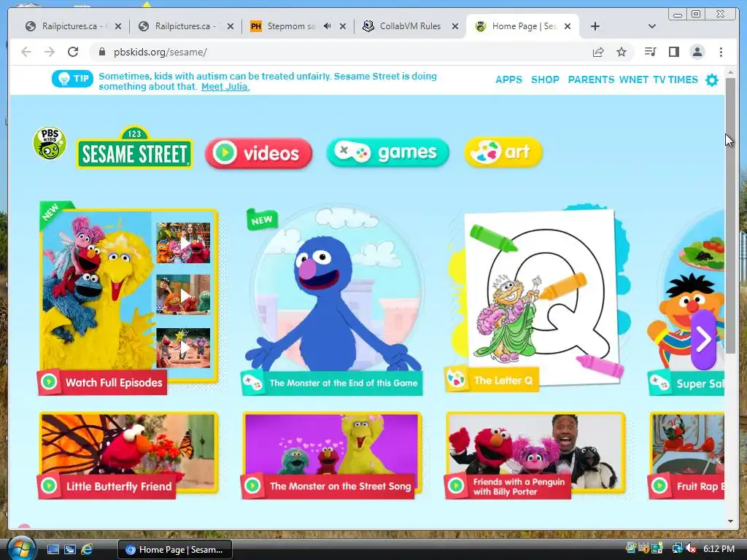Click scrollbar up arrow
This screenshot has height=560, width=747.
[730, 72]
